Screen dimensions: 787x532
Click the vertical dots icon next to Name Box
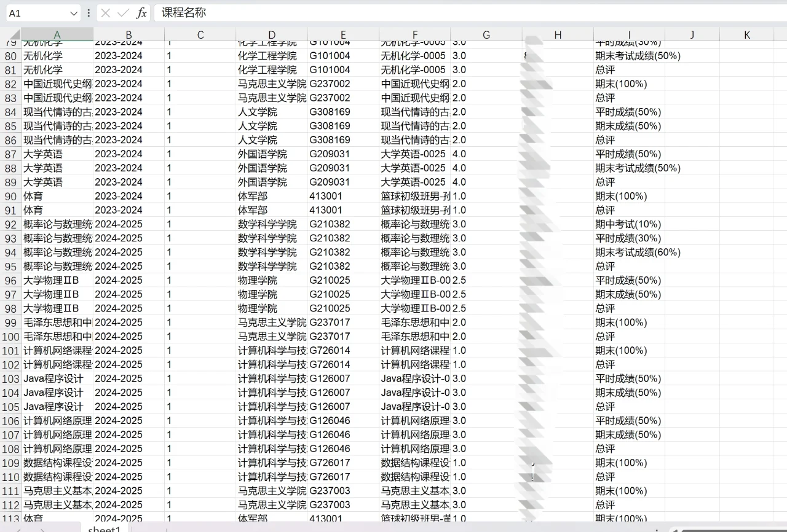[89, 12]
